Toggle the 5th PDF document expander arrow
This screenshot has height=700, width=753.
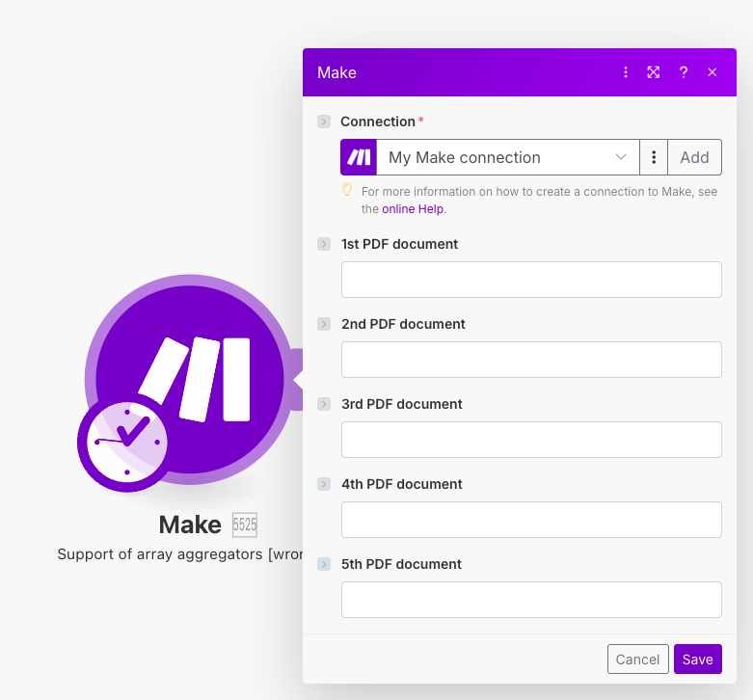click(324, 564)
